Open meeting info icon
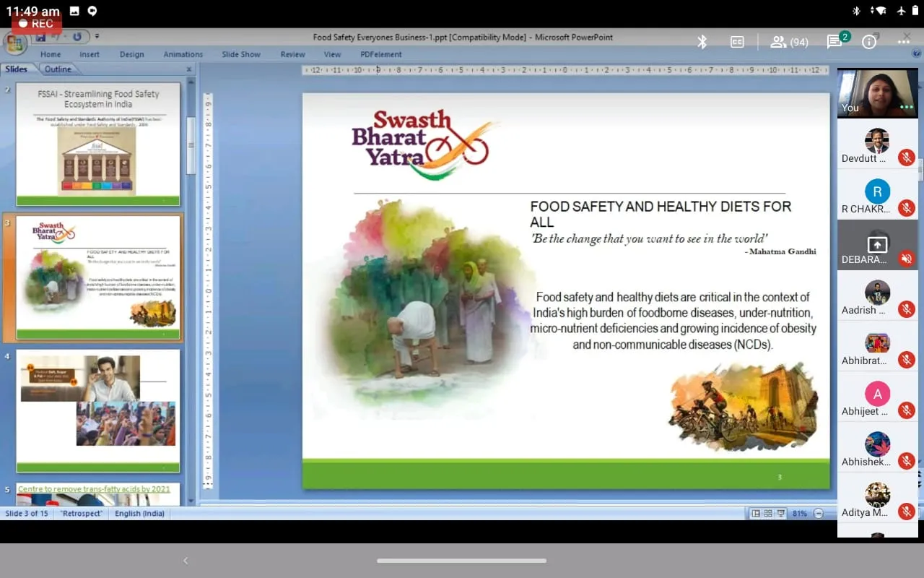The height and width of the screenshot is (578, 924). (869, 42)
